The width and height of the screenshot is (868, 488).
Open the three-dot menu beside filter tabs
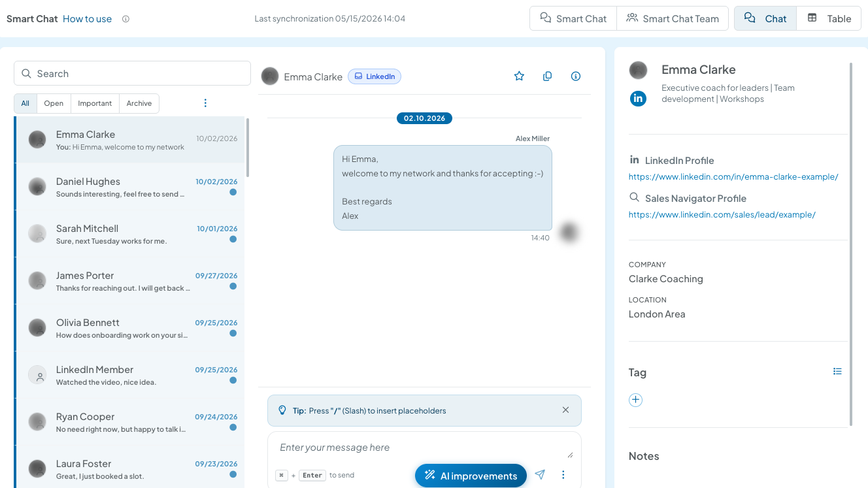[x=205, y=103]
